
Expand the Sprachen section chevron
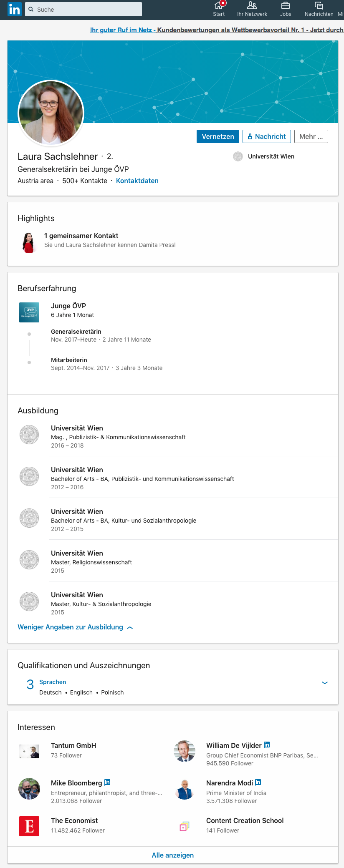pyautogui.click(x=325, y=683)
